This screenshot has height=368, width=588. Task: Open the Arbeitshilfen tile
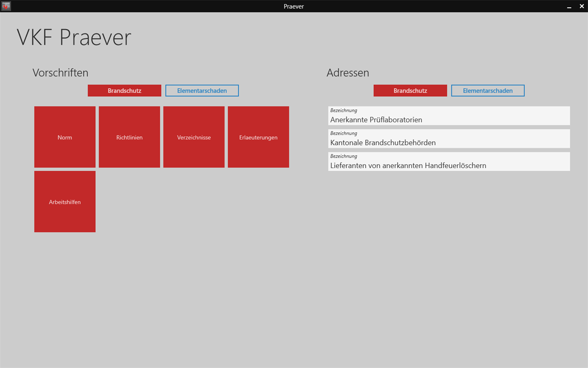pyautogui.click(x=65, y=201)
